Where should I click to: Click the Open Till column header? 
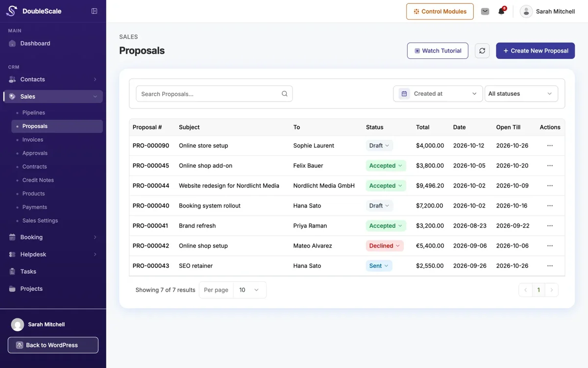click(x=508, y=127)
